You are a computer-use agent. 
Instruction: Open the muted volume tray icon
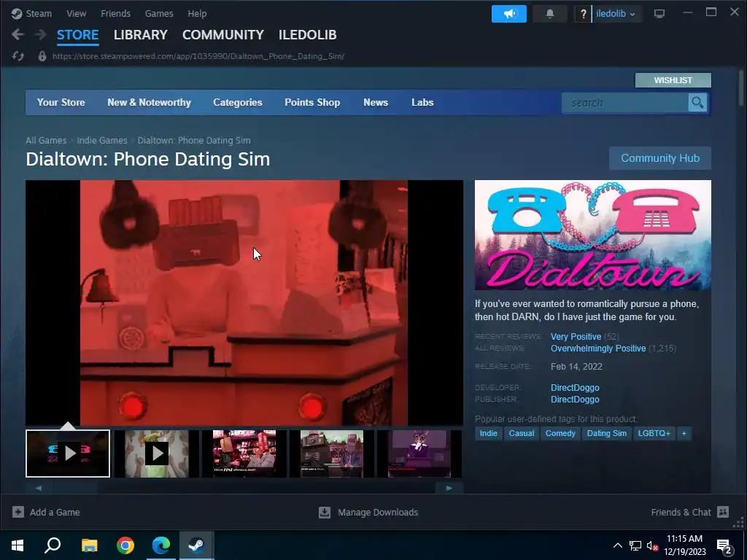pyautogui.click(x=652, y=545)
